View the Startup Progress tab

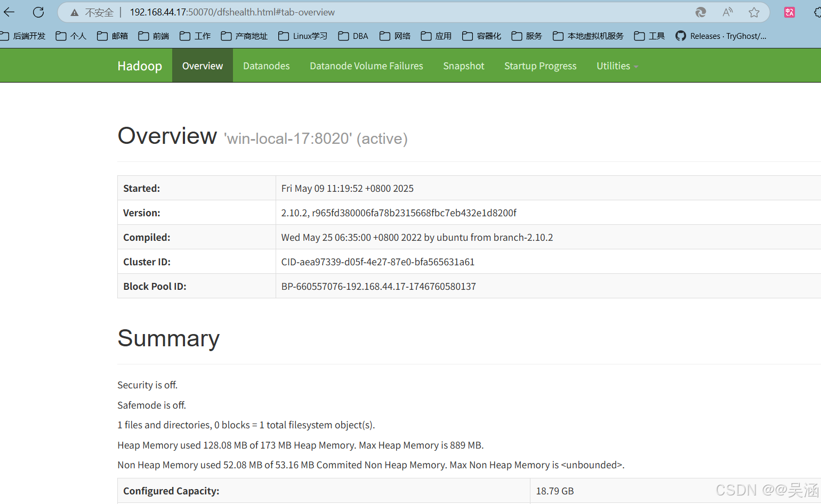pos(541,66)
